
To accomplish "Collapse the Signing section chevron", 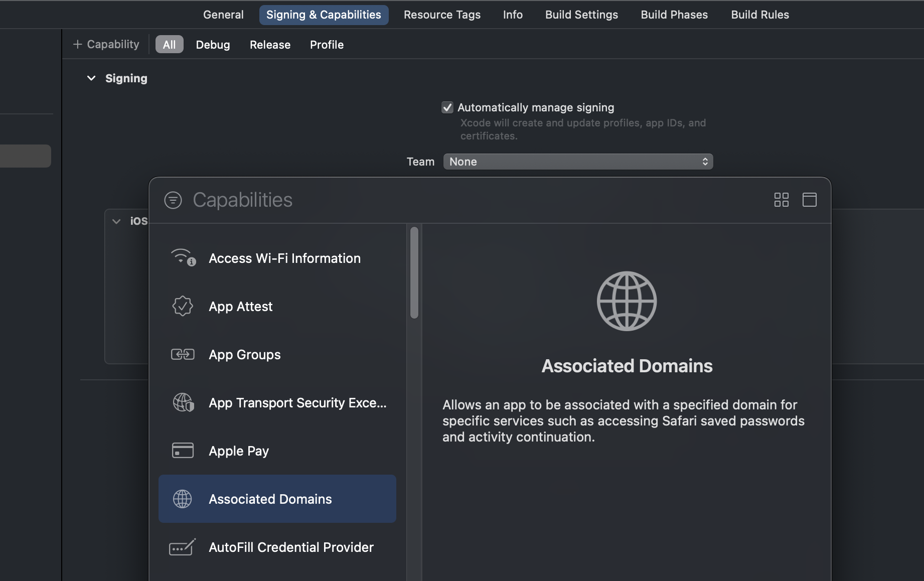I will [x=91, y=78].
